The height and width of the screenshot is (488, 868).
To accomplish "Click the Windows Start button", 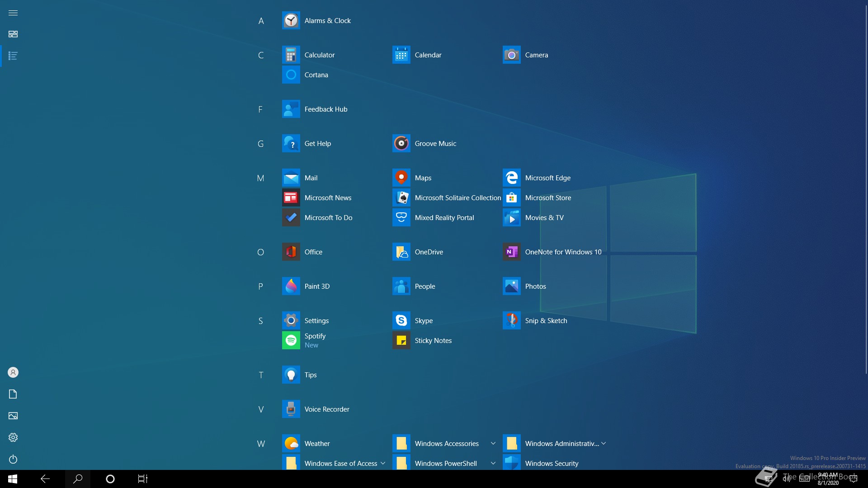I will tap(13, 479).
